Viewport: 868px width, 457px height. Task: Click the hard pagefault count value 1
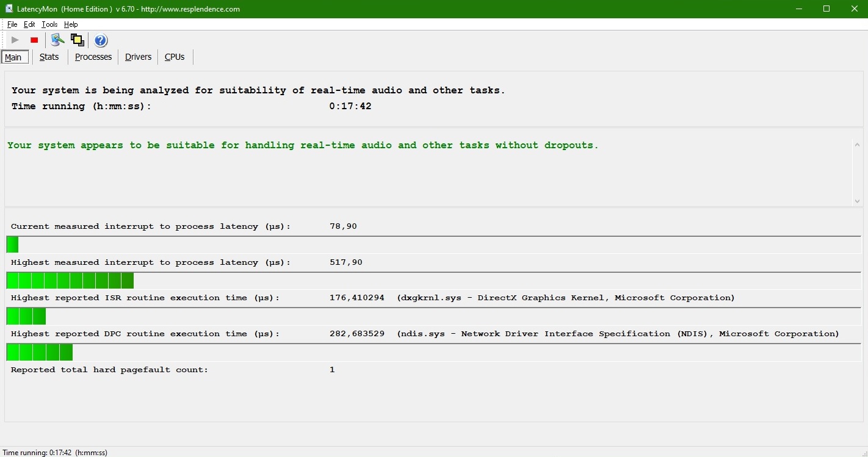click(x=332, y=370)
